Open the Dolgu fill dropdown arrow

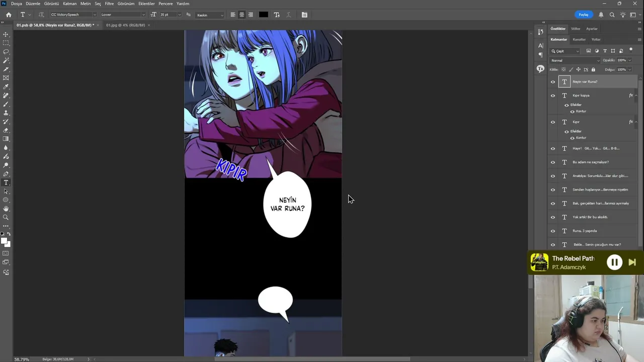tap(629, 69)
